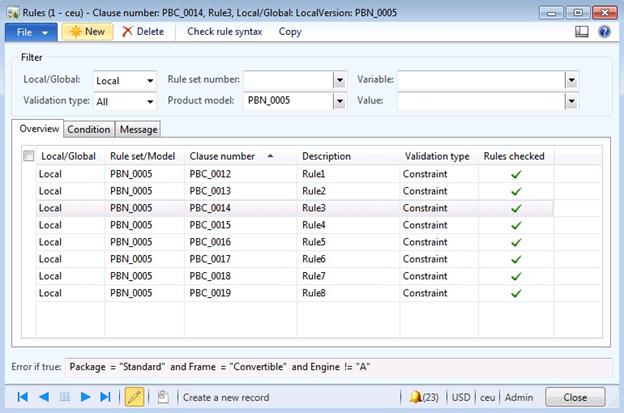Image resolution: width=624 pixels, height=413 pixels.
Task: Jump to the last record
Action: 105,397
